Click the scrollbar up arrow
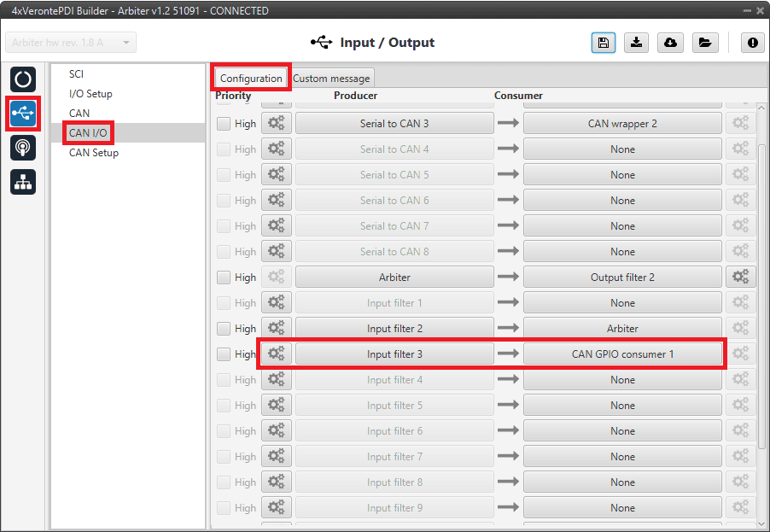This screenshot has width=770, height=532. point(761,108)
